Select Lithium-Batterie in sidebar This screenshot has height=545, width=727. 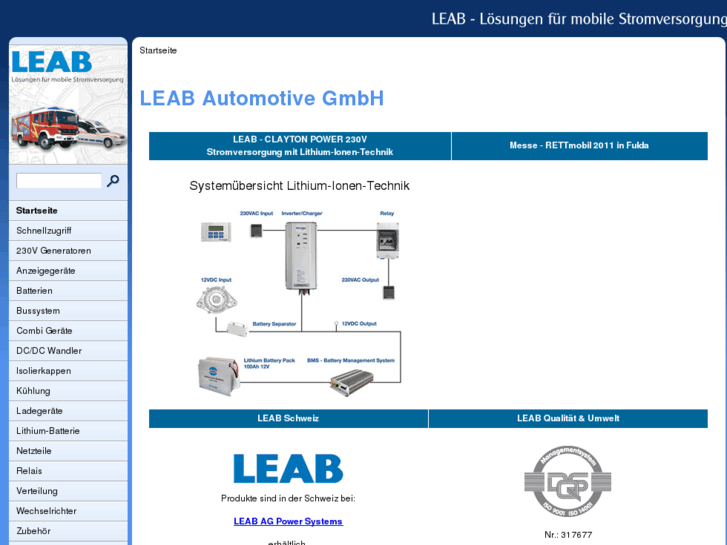pyautogui.click(x=68, y=430)
